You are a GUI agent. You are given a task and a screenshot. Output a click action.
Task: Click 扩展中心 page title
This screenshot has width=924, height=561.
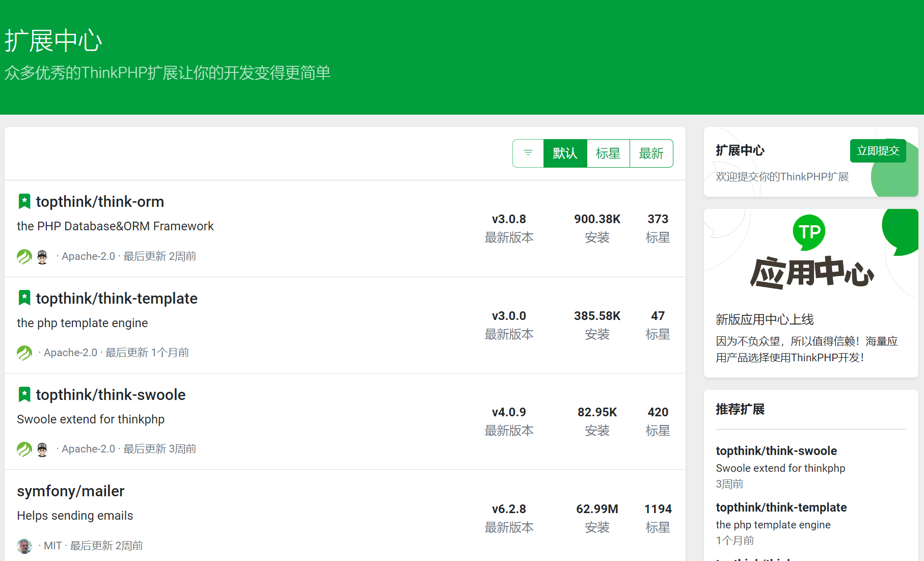53,41
